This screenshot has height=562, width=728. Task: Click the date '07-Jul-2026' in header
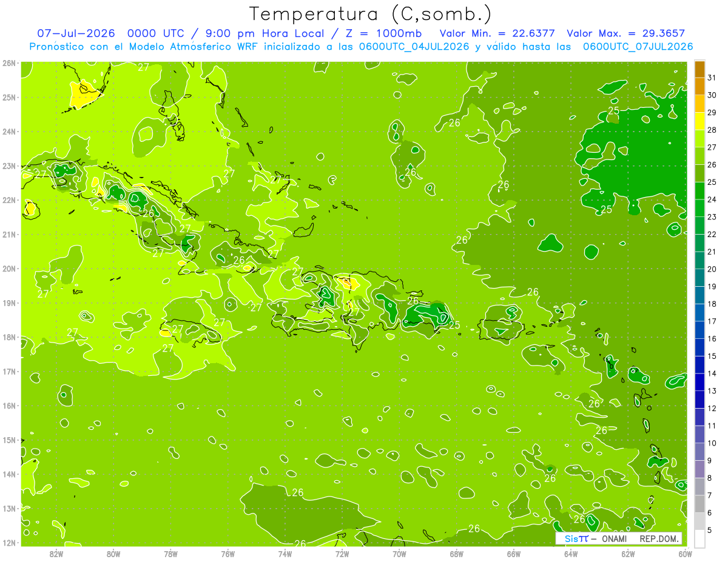(x=76, y=33)
